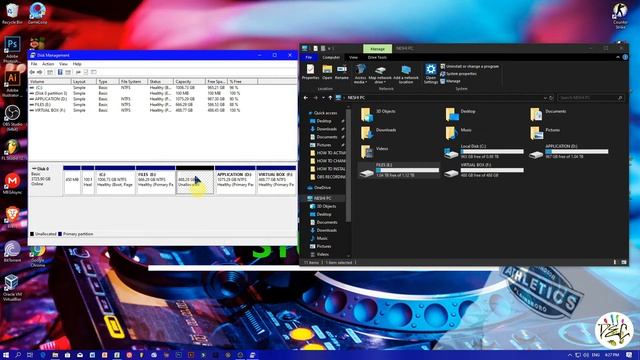Collapse the ribbon with the chevron
The height and width of the screenshot is (360, 640).
coord(618,58)
